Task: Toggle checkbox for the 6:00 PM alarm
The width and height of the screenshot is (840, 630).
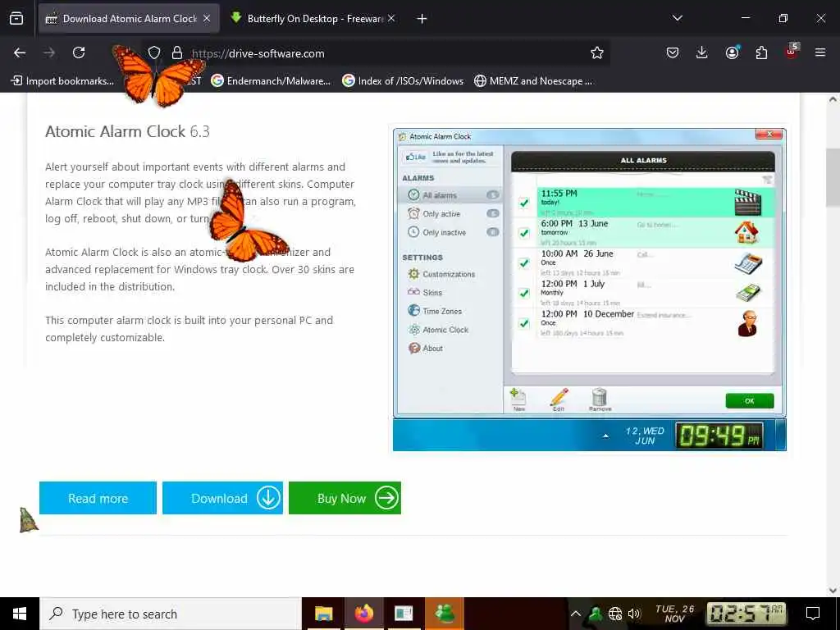Action: [x=524, y=232]
